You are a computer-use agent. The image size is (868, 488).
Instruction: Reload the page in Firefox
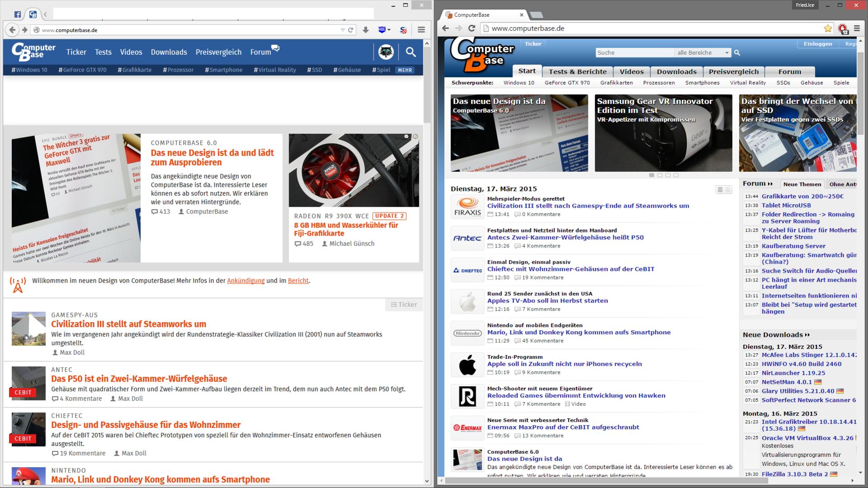(x=351, y=30)
